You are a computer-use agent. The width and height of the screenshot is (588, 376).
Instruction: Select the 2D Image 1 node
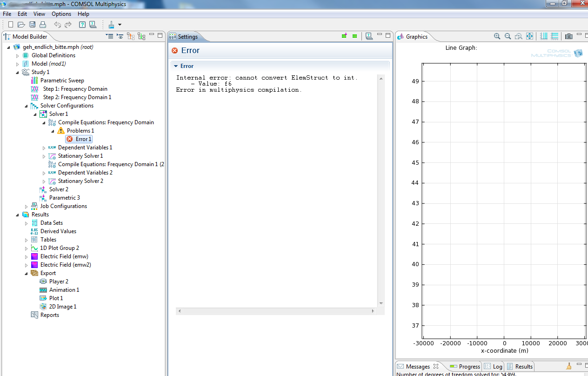tap(58, 307)
